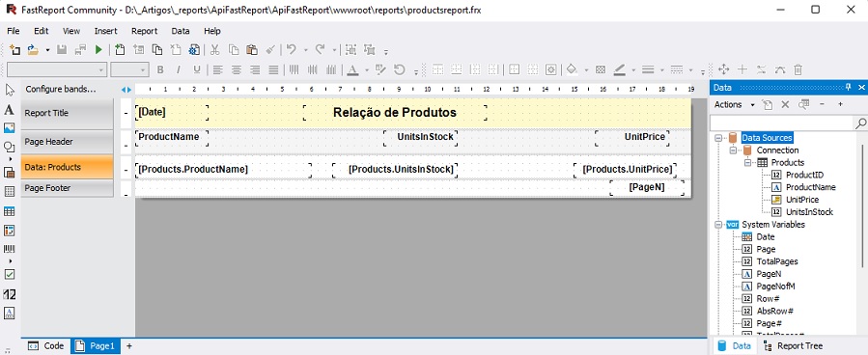Open the Report menu

tap(144, 31)
